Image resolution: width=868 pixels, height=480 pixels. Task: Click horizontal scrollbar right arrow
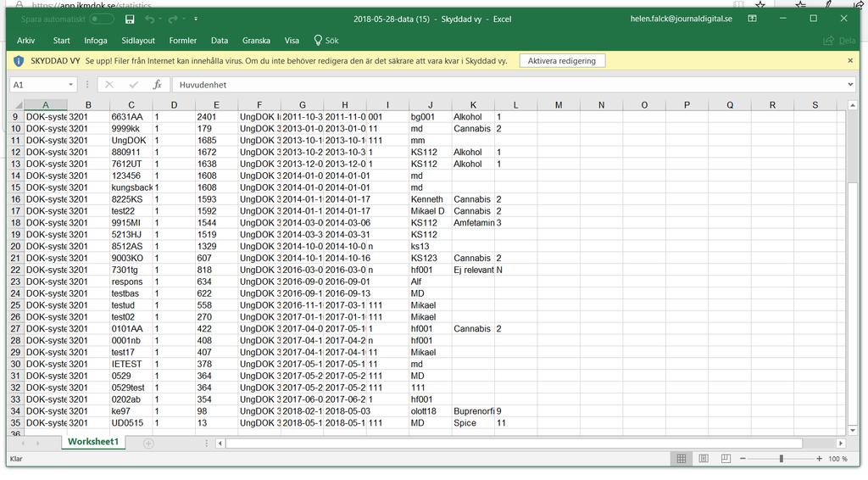coord(841,444)
